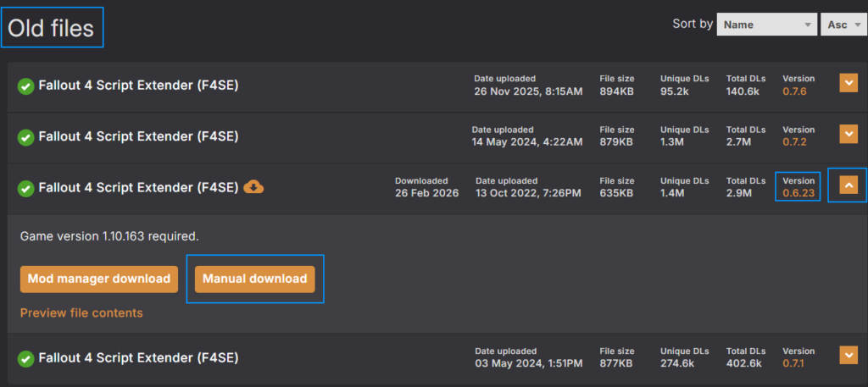Viewport: 868px width, 387px height.
Task: Expand the version 0.7.6 file details
Action: tap(849, 82)
